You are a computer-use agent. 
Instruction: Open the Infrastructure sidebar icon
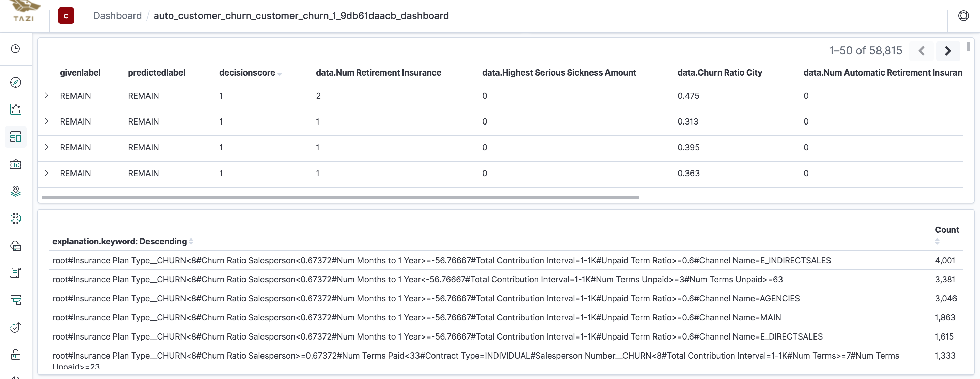[15, 246]
